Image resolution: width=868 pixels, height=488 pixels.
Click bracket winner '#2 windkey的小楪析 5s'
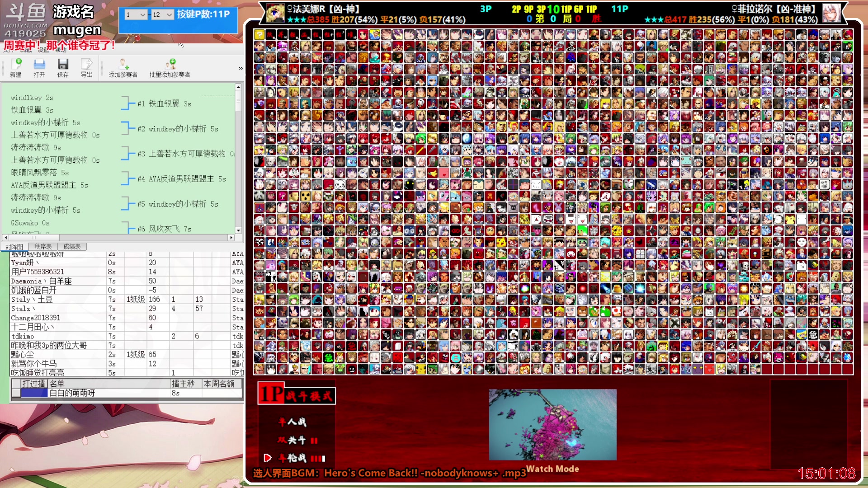point(178,129)
